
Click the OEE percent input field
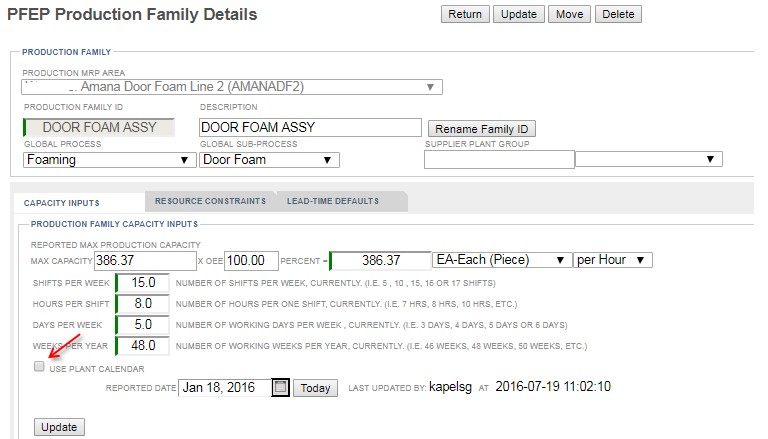pos(251,261)
